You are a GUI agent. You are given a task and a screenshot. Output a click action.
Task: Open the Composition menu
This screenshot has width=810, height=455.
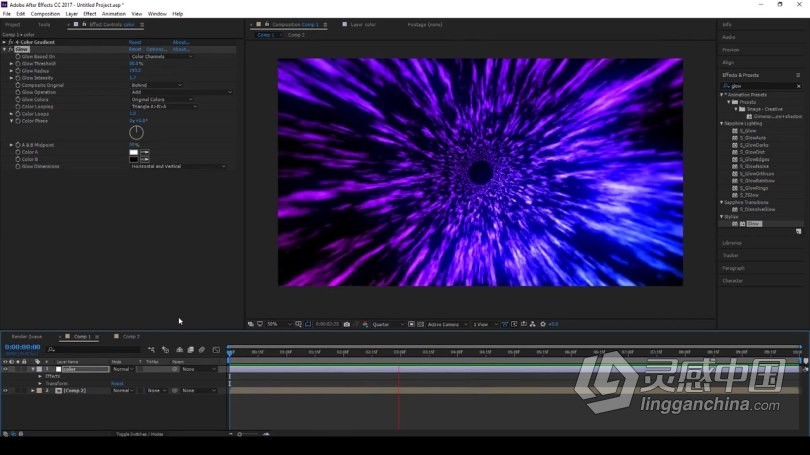[x=45, y=14]
